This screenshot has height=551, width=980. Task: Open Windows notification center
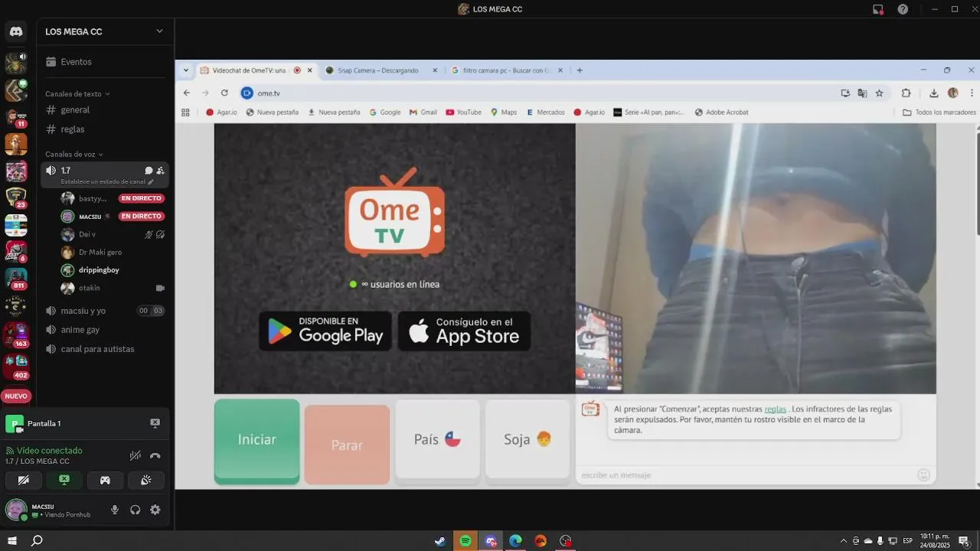click(964, 541)
